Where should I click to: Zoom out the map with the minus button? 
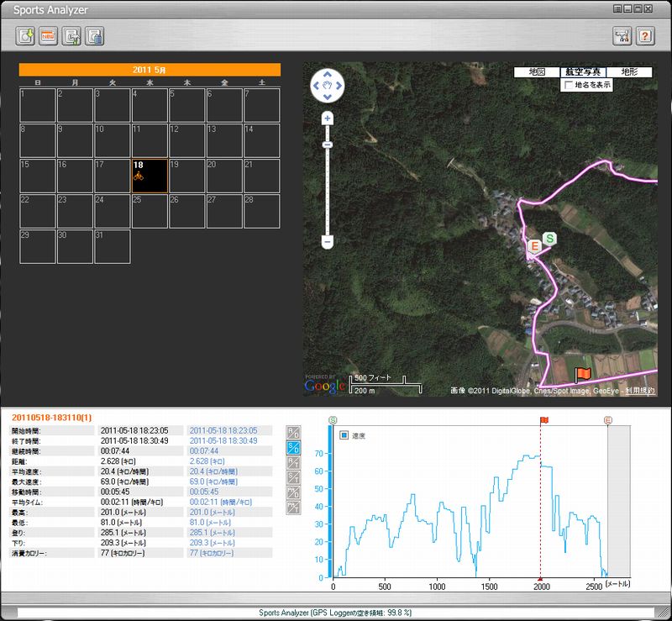coord(328,242)
